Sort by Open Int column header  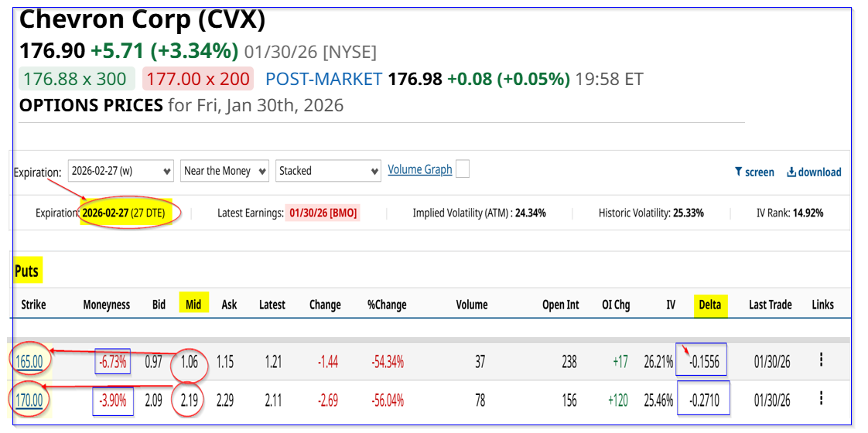[x=560, y=305]
